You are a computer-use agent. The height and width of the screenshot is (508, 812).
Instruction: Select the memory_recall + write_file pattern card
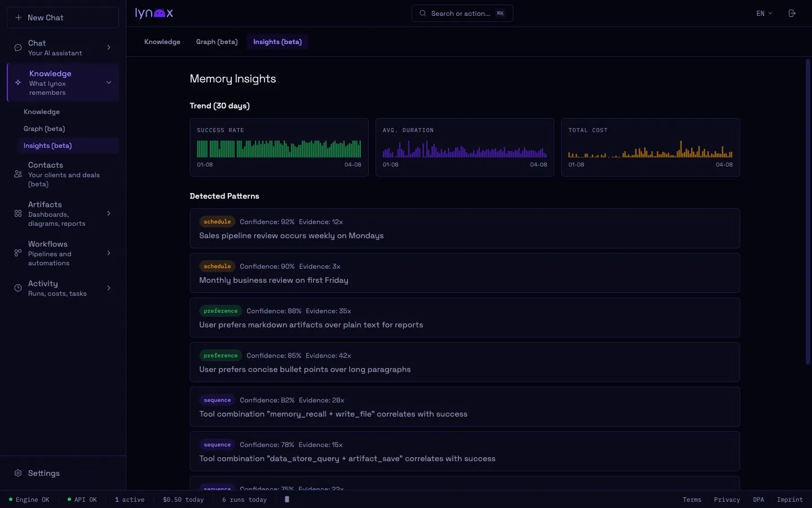[465, 407]
